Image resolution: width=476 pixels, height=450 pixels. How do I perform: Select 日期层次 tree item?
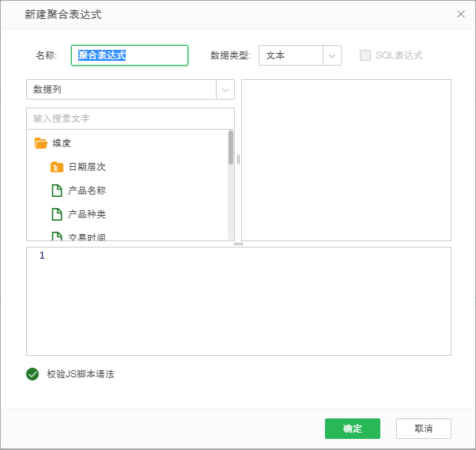[x=87, y=167]
